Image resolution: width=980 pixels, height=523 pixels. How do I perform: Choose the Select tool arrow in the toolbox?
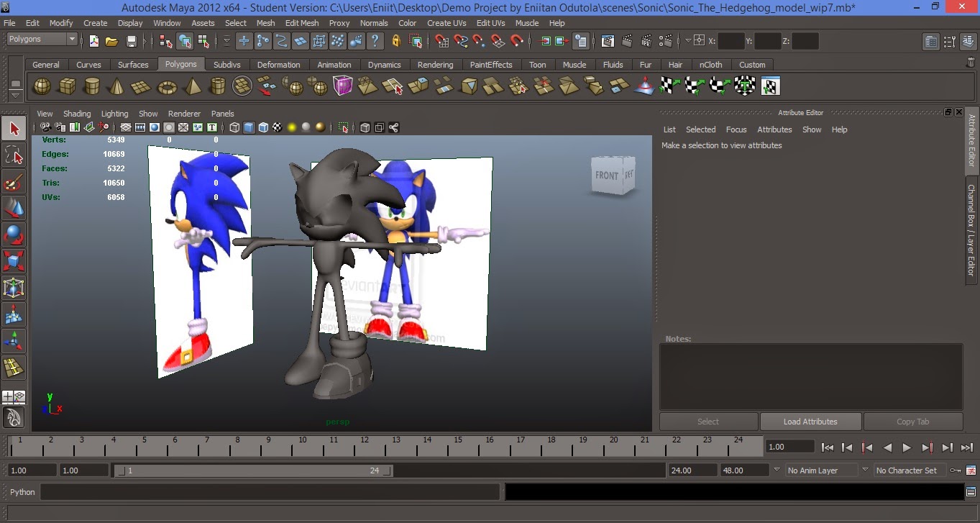(14, 129)
